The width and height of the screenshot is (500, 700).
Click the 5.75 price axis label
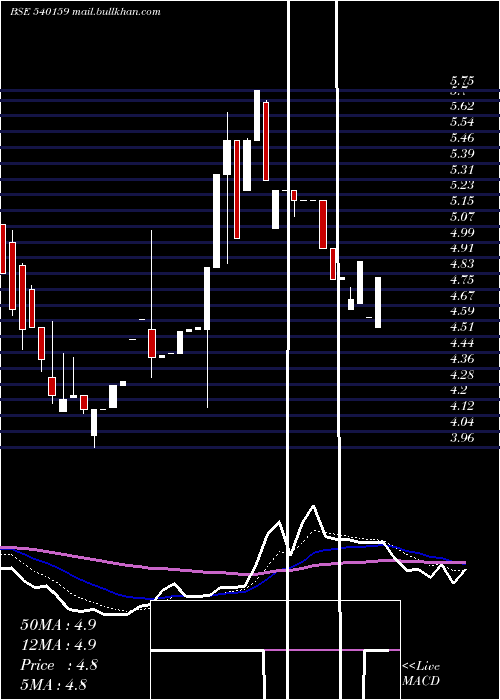(x=462, y=81)
